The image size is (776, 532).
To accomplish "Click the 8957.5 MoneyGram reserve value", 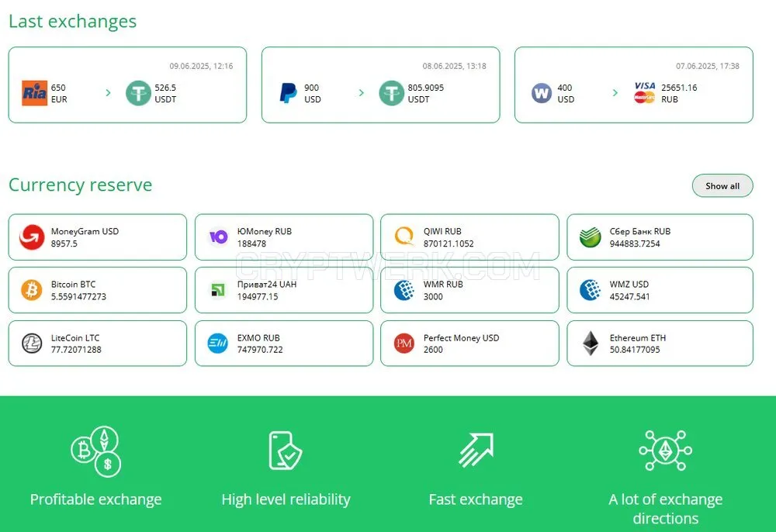I will [x=64, y=244].
